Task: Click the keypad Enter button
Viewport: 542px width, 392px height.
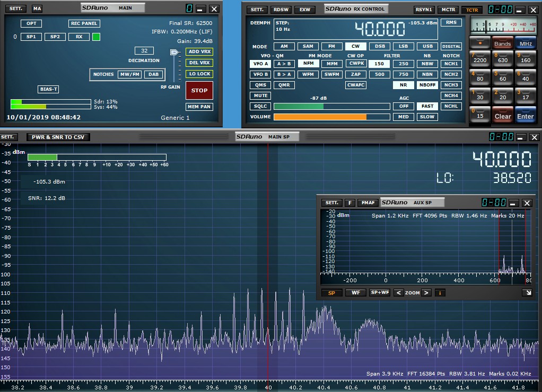Action: (526, 116)
